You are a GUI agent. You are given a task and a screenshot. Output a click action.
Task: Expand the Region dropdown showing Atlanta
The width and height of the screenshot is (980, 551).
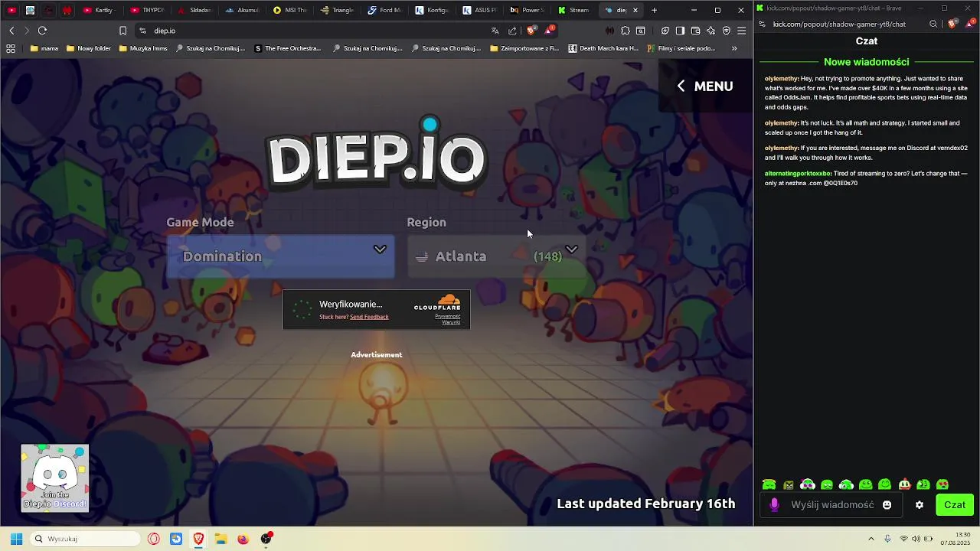pyautogui.click(x=496, y=256)
